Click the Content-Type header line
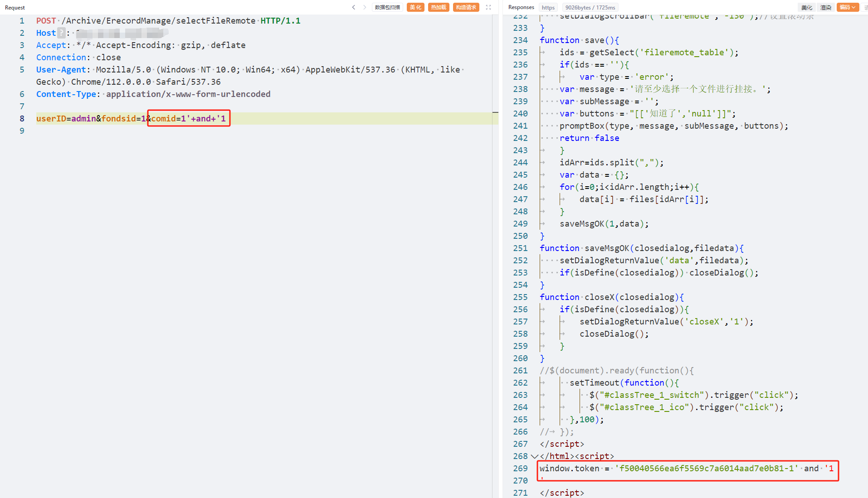The height and width of the screenshot is (498, 868). click(x=153, y=94)
